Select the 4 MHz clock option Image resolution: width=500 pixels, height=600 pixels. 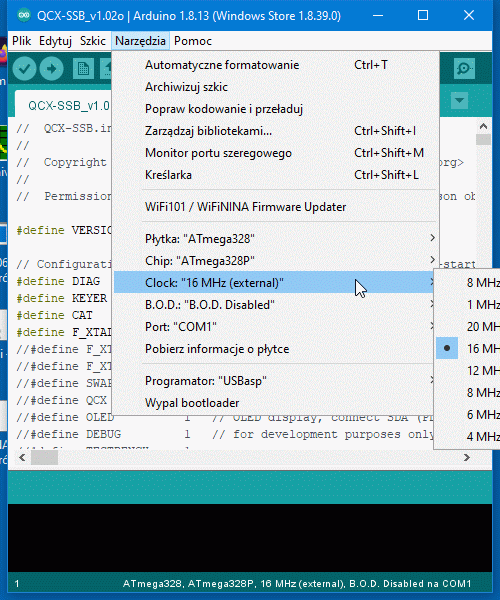468,437
